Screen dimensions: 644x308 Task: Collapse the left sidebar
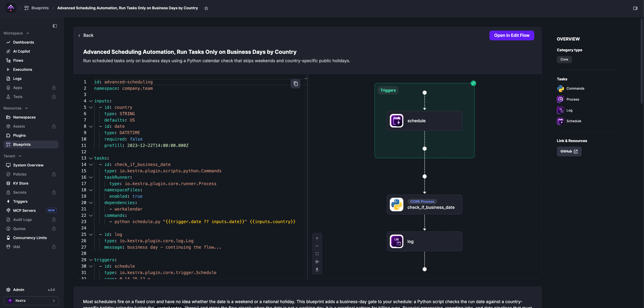(x=55, y=26)
